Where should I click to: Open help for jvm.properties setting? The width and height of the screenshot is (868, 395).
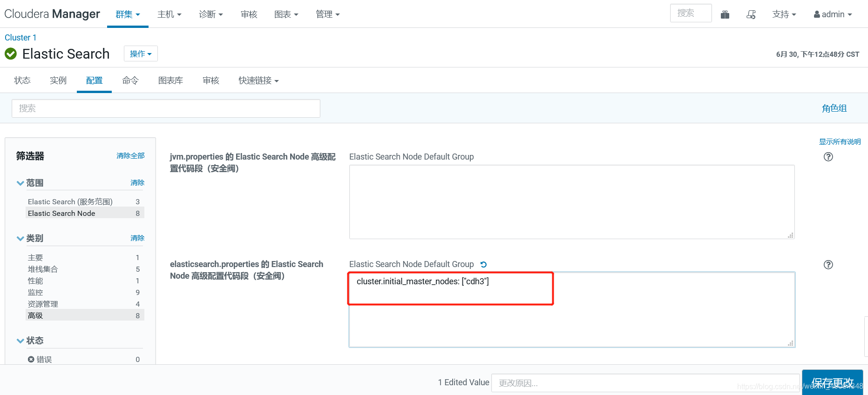pyautogui.click(x=828, y=157)
